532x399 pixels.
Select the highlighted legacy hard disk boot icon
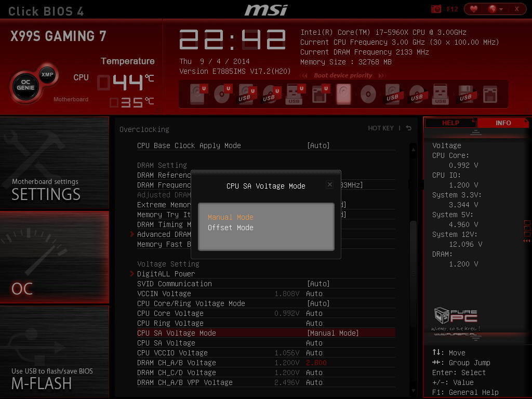(343, 94)
